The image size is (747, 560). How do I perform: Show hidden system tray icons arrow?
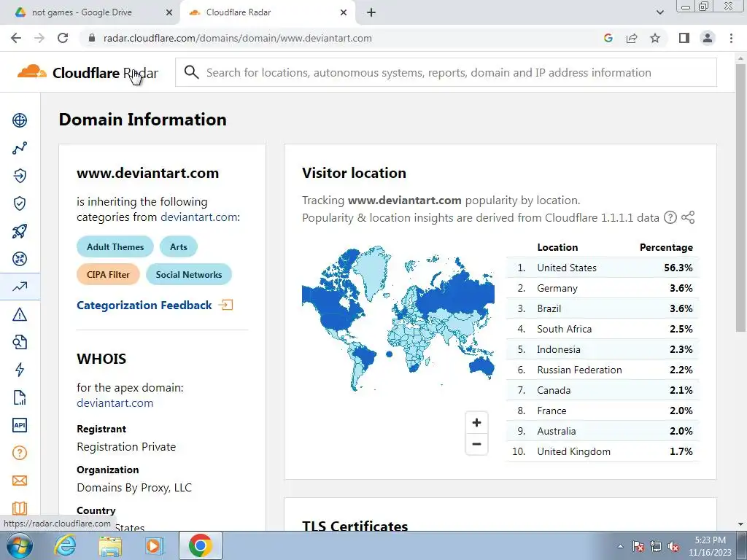click(x=620, y=547)
